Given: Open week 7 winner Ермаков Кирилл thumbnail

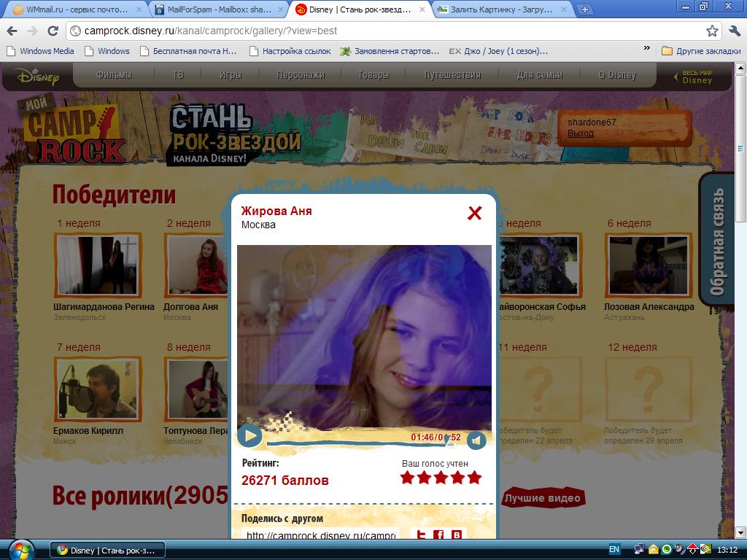Looking at the screenshot, I should (98, 389).
